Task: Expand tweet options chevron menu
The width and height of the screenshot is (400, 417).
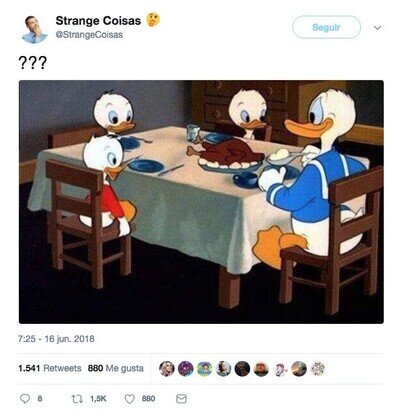Action: coord(377,28)
